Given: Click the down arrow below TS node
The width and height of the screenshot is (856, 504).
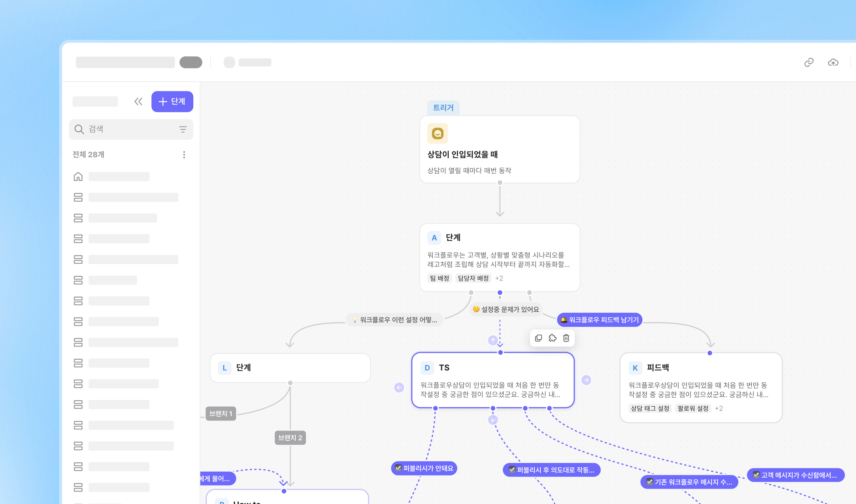Looking at the screenshot, I should (493, 420).
